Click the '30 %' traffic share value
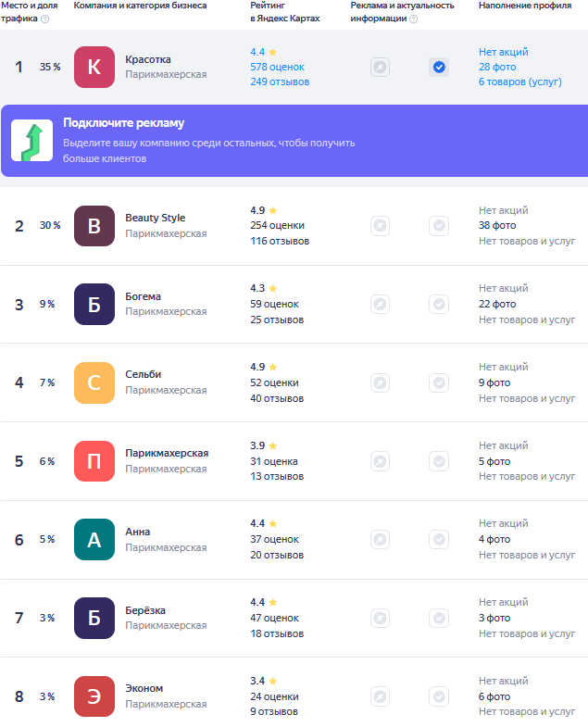This screenshot has height=727, width=588. pyautogui.click(x=50, y=225)
